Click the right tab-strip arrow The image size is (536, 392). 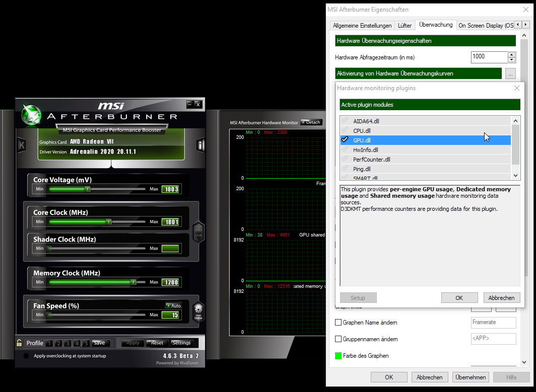(x=526, y=24)
